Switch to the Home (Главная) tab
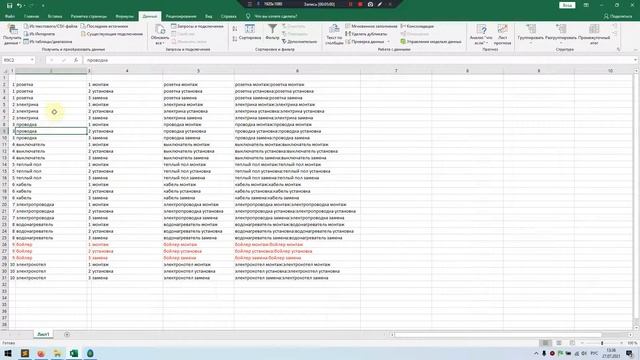Image resolution: width=640 pixels, height=360 pixels. click(x=31, y=16)
